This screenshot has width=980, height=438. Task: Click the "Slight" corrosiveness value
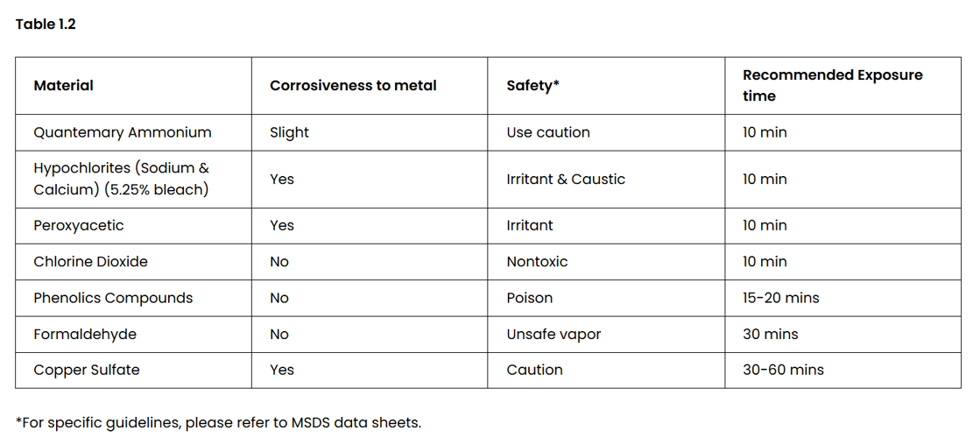(x=289, y=132)
